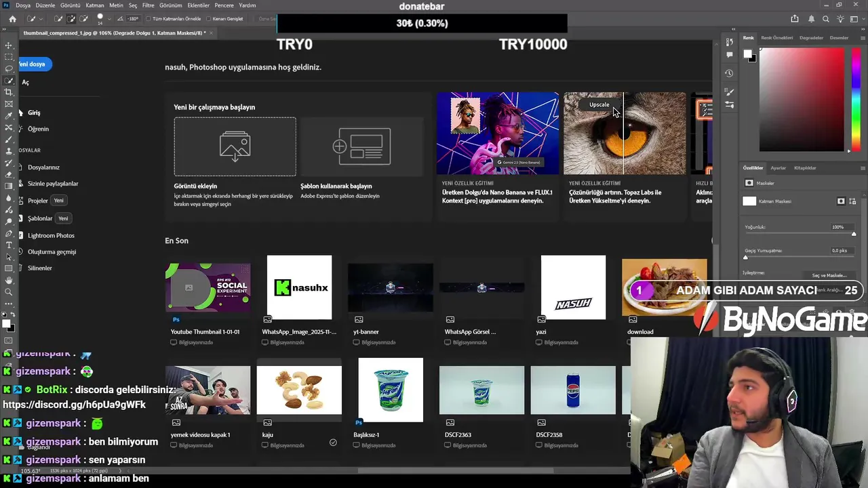The image size is (868, 488).
Task: Expand the toolbox with the double arrows
Action: point(5,30)
